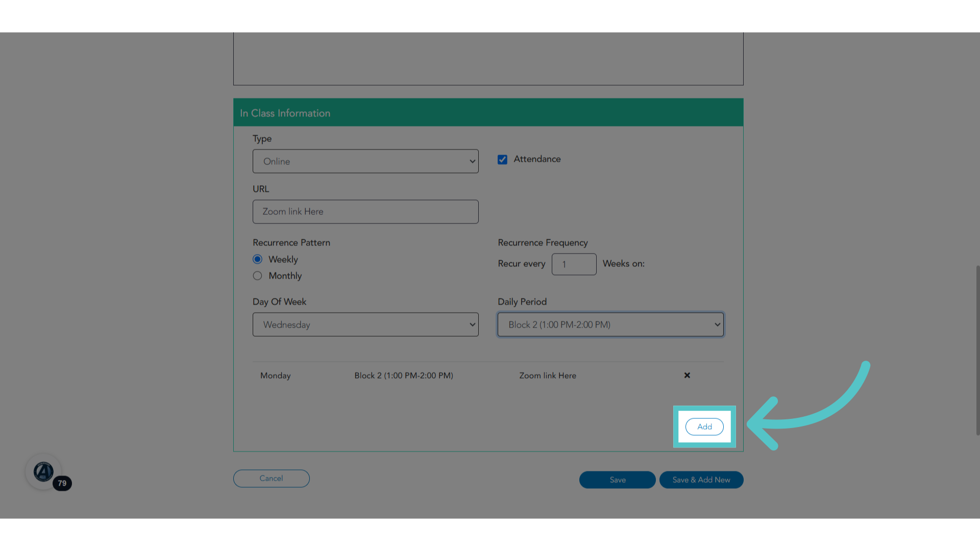The image size is (980, 551).
Task: Click the 79 notification count badge
Action: click(62, 483)
